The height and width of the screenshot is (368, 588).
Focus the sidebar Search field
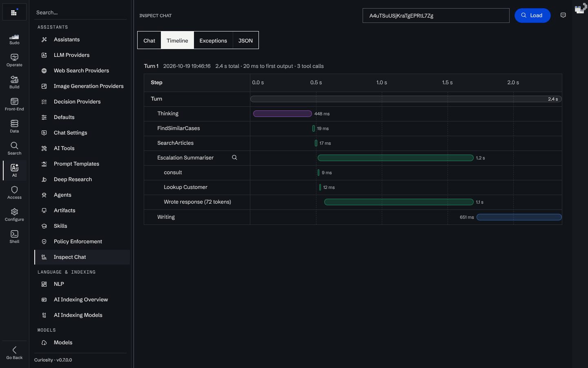(x=80, y=13)
